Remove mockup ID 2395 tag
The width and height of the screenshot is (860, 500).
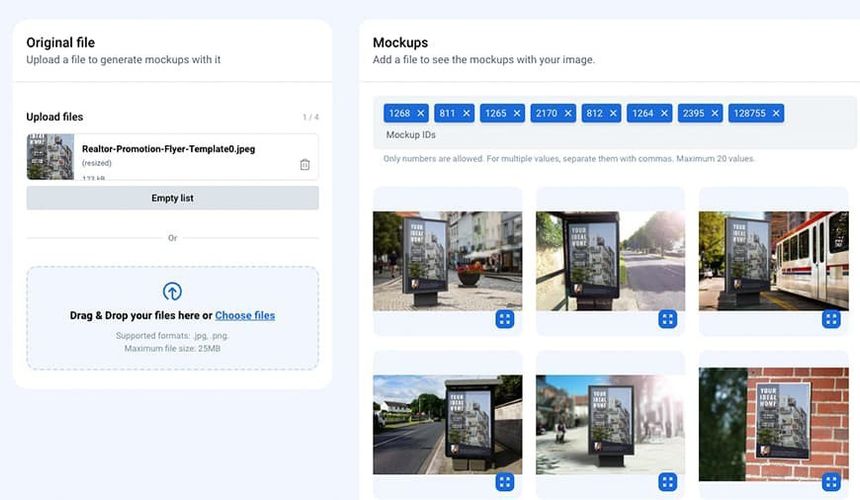pyautogui.click(x=715, y=113)
